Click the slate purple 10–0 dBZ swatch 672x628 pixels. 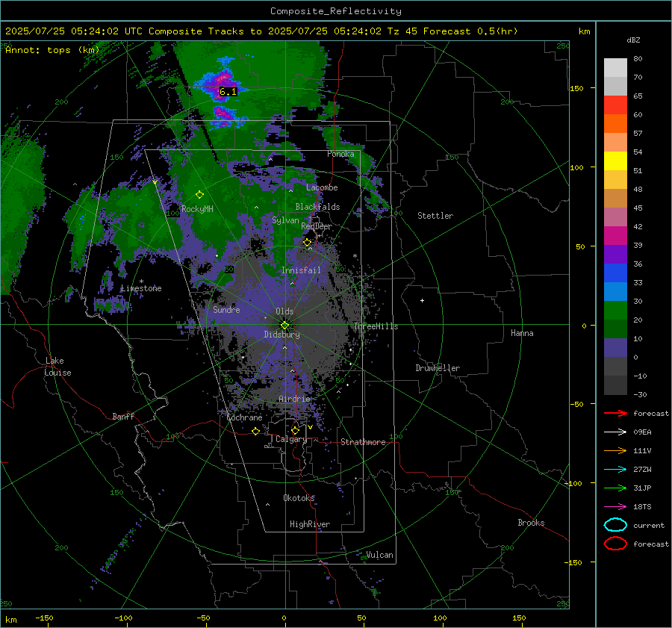(x=615, y=348)
